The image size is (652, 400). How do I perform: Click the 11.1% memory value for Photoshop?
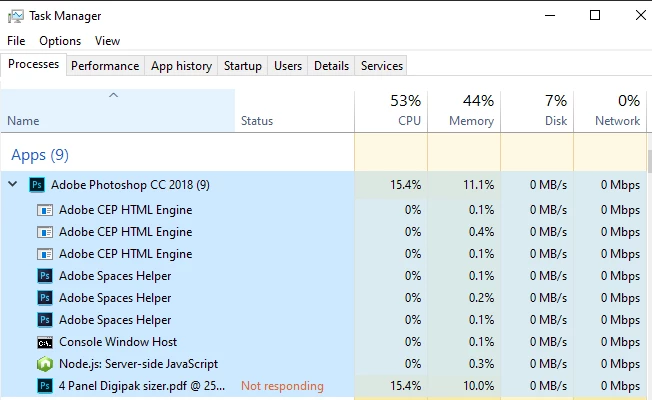click(479, 185)
